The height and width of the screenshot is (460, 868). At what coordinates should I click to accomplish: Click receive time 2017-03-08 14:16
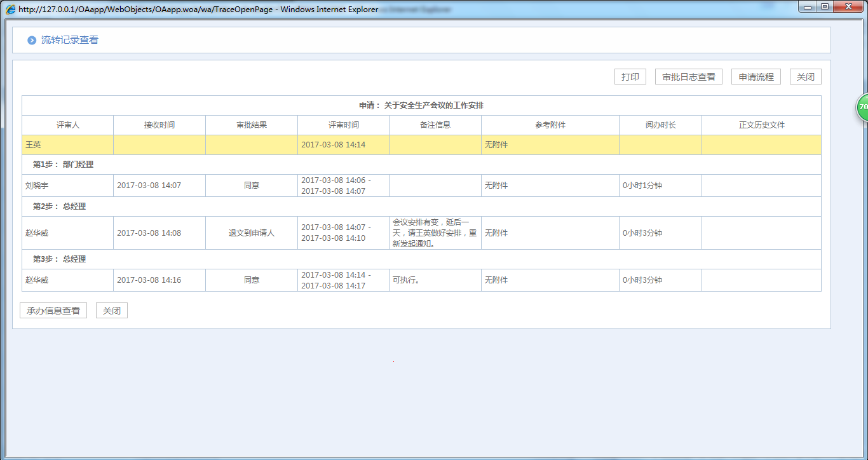[149, 280]
